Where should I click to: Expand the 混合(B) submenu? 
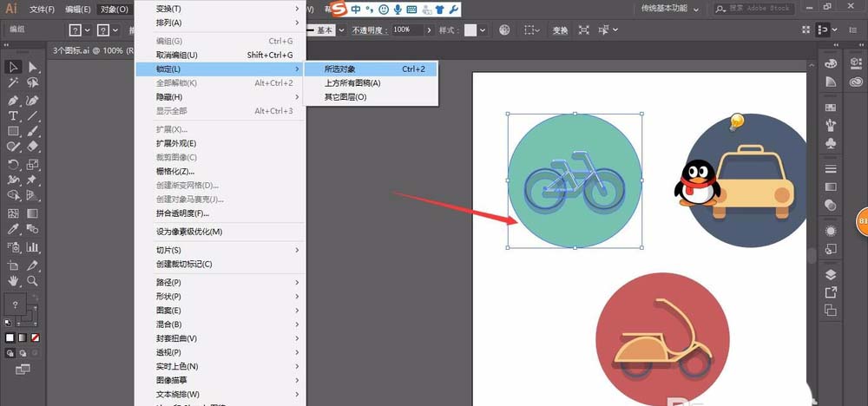[220, 324]
